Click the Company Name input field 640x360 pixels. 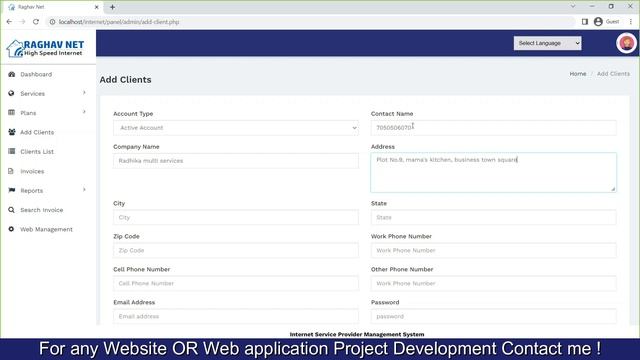pyautogui.click(x=236, y=161)
